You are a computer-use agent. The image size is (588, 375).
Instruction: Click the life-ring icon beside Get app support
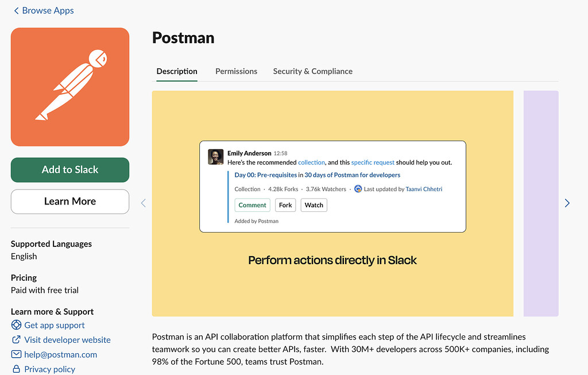coord(17,325)
